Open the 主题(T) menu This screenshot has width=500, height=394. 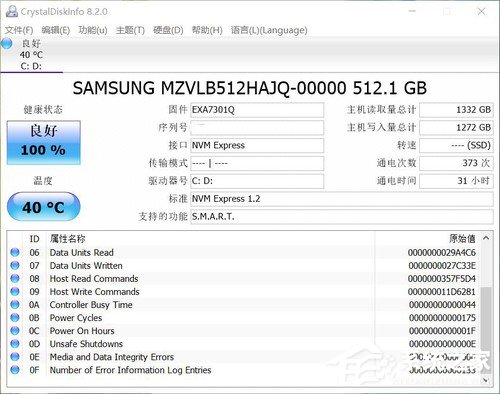click(x=130, y=30)
